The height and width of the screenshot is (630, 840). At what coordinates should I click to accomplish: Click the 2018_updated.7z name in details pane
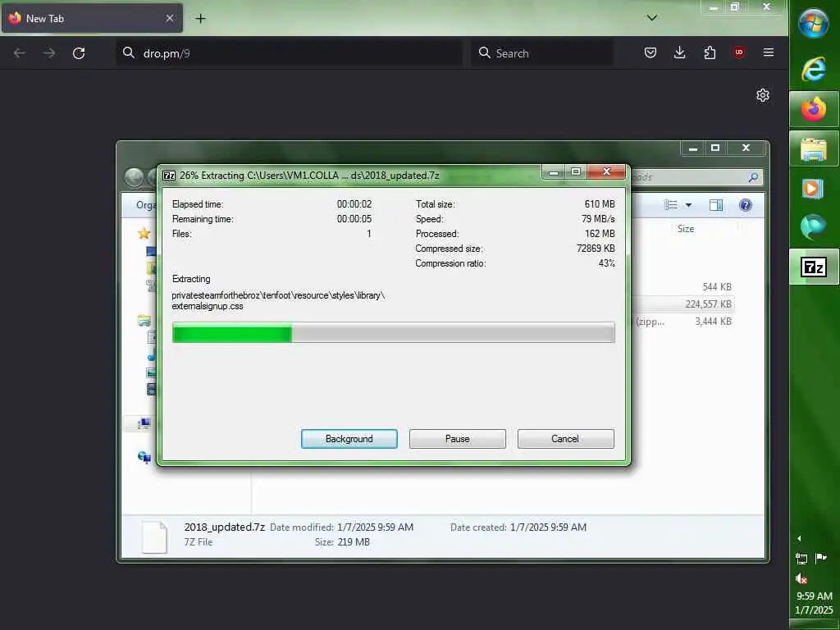pos(225,527)
